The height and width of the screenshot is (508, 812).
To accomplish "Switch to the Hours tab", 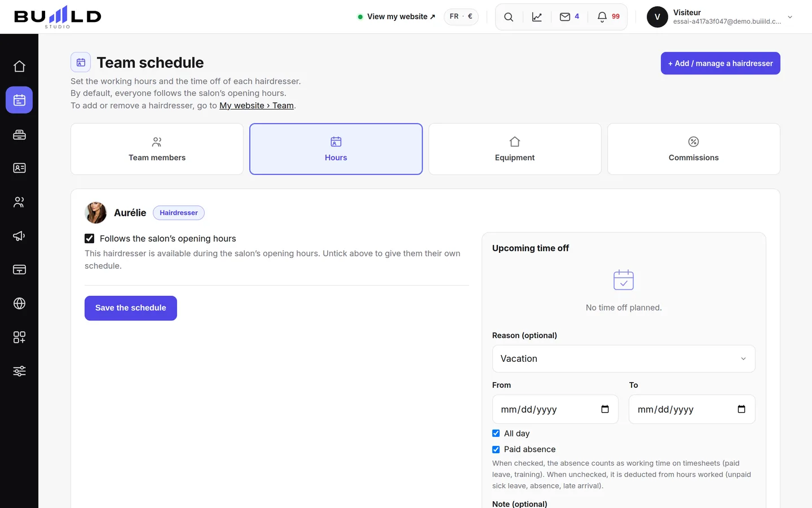I will 336,149.
